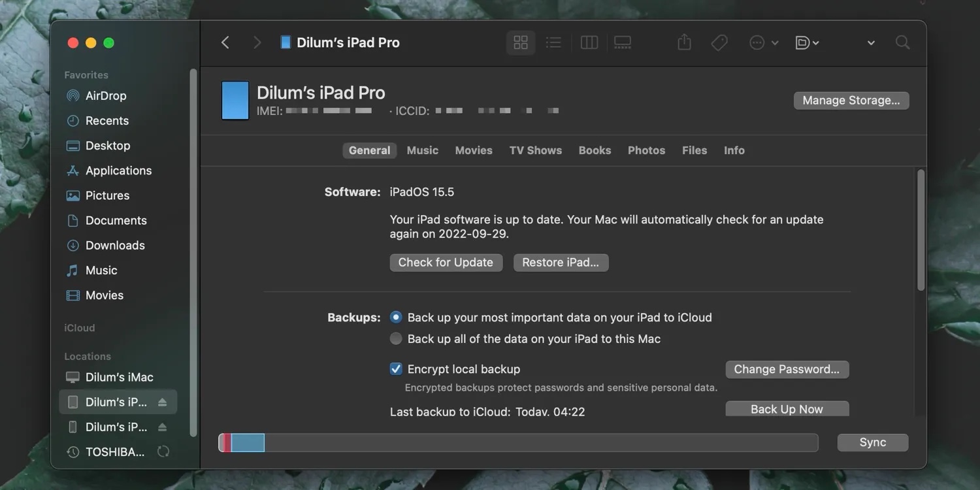980x490 pixels.
Task: Click the blue storage usage bar segment
Action: point(248,443)
